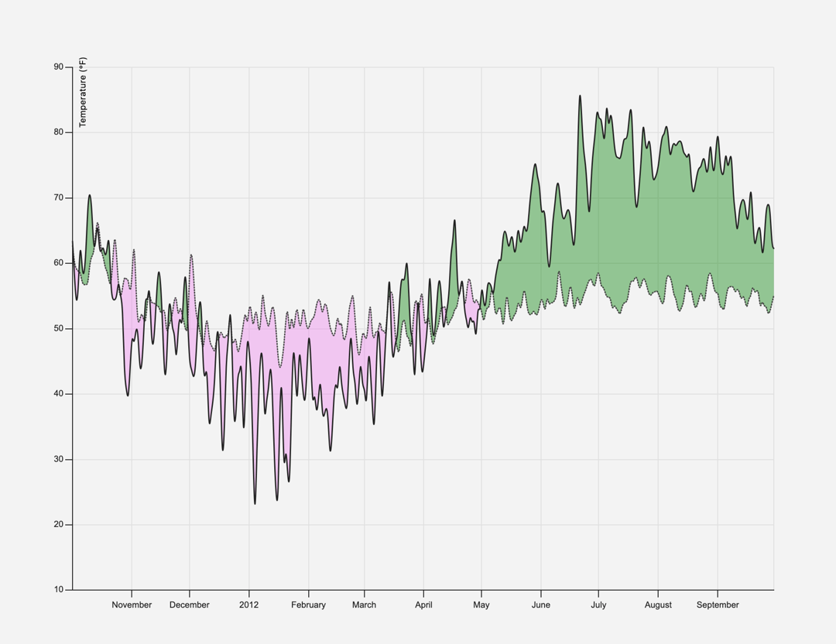Image resolution: width=836 pixels, height=644 pixels.
Task: Click the "2012" year label
Action: coord(248,605)
